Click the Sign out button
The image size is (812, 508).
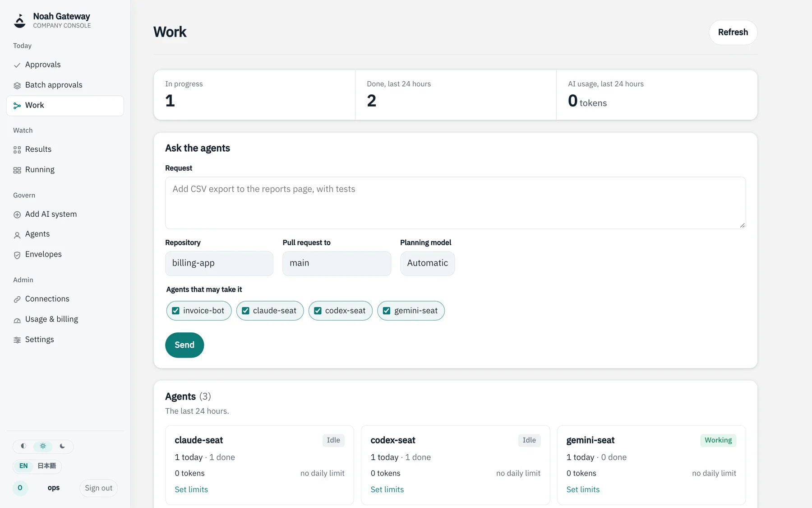[99, 488]
